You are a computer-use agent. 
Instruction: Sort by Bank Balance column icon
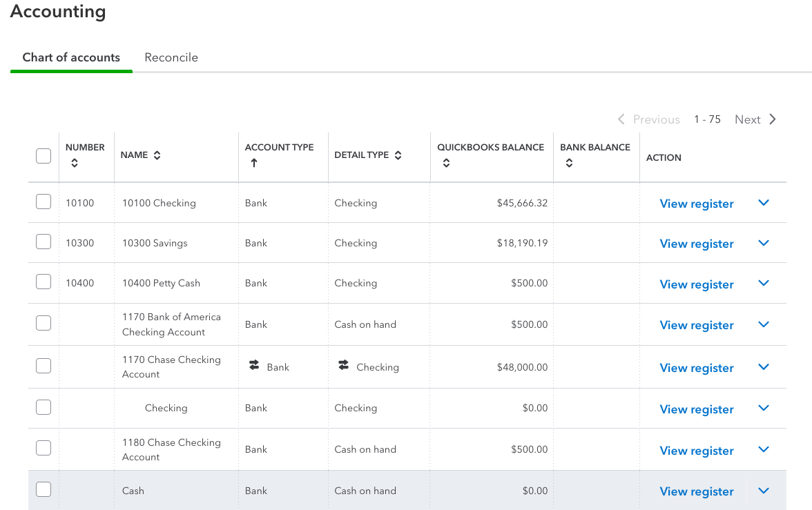coord(569,164)
